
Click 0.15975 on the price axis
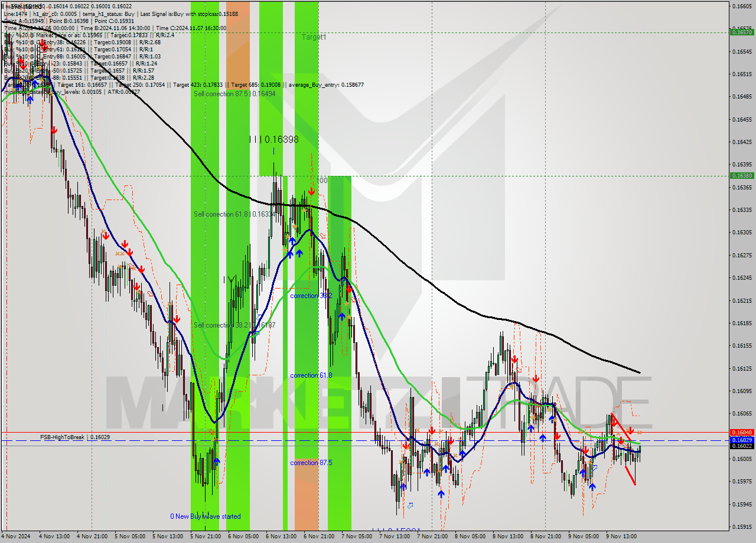742,481
